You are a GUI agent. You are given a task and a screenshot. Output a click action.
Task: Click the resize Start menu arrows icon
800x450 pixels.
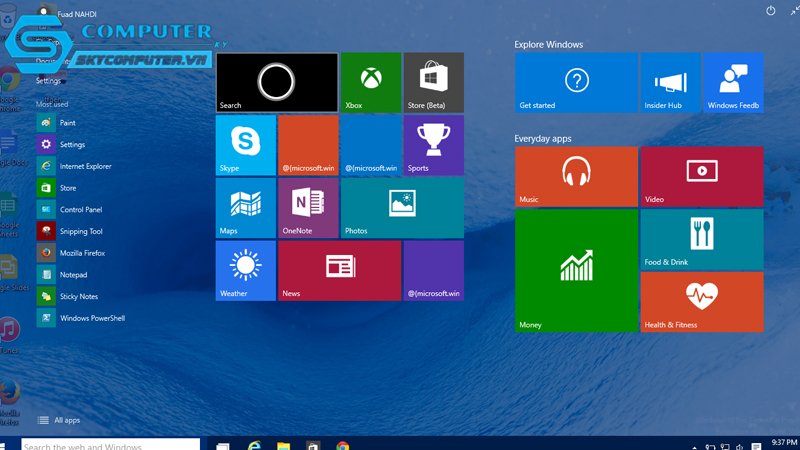coord(794,10)
